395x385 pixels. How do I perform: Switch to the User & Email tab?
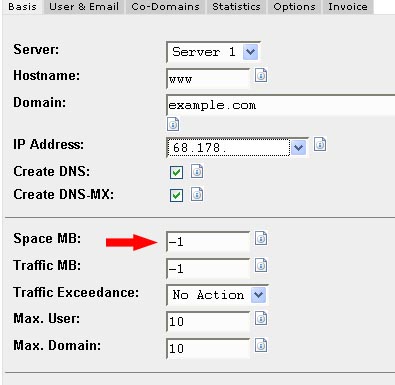point(84,7)
